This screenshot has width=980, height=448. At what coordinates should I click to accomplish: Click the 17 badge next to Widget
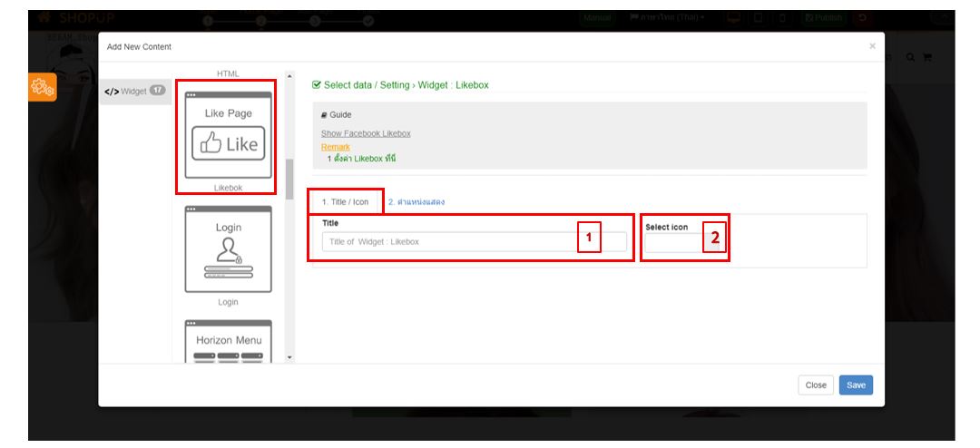click(x=158, y=91)
